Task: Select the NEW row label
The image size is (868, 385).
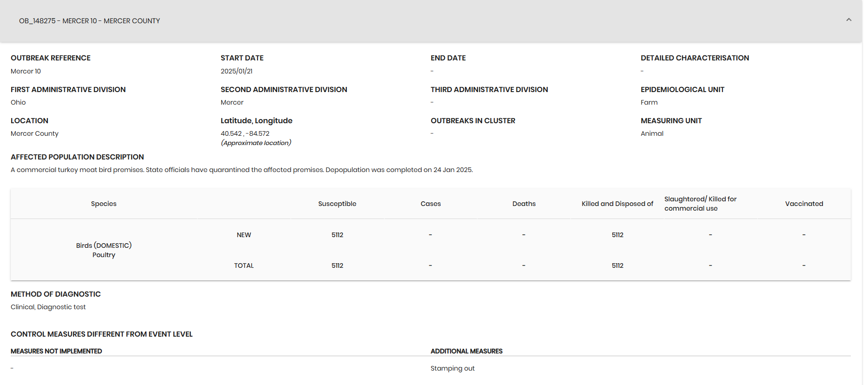Action: click(244, 235)
